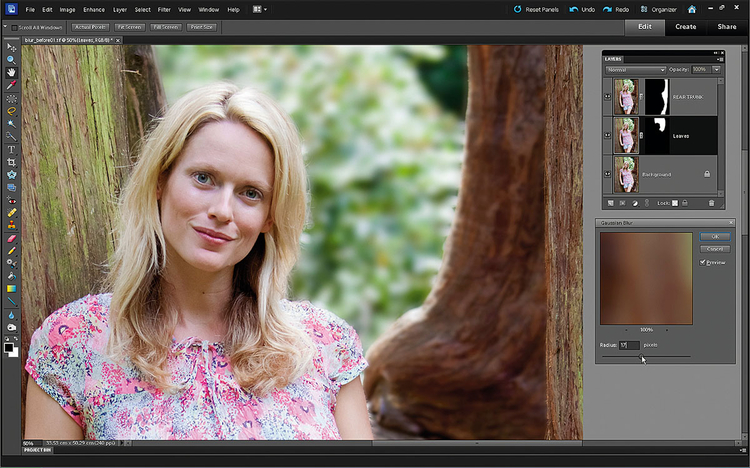Screen dimensions: 750x468
Task: Open the Normal blend mode dropdown
Action: coord(636,70)
